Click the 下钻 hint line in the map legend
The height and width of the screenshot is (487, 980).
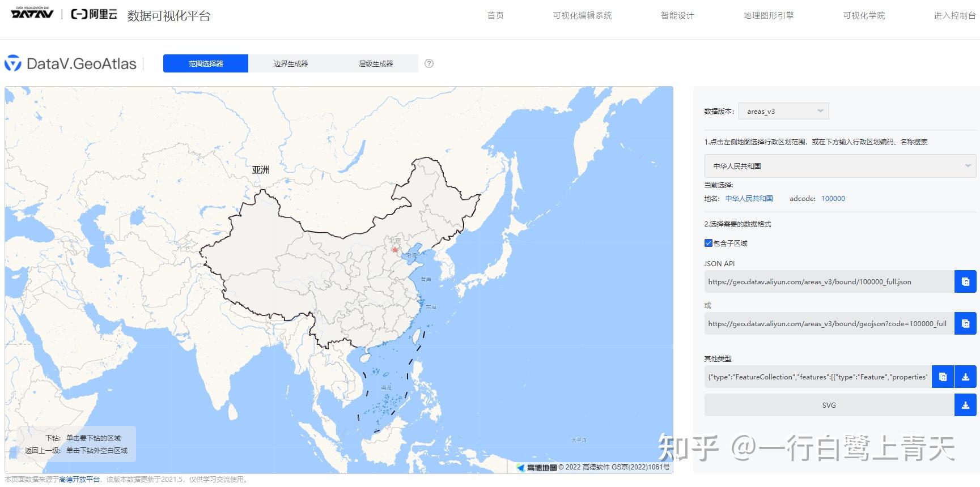83,438
